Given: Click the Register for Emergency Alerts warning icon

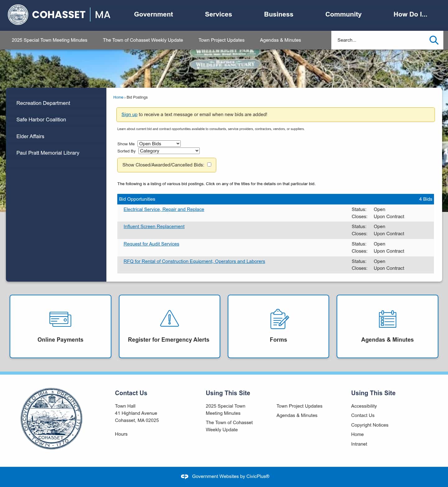Looking at the screenshot, I should (x=169, y=319).
